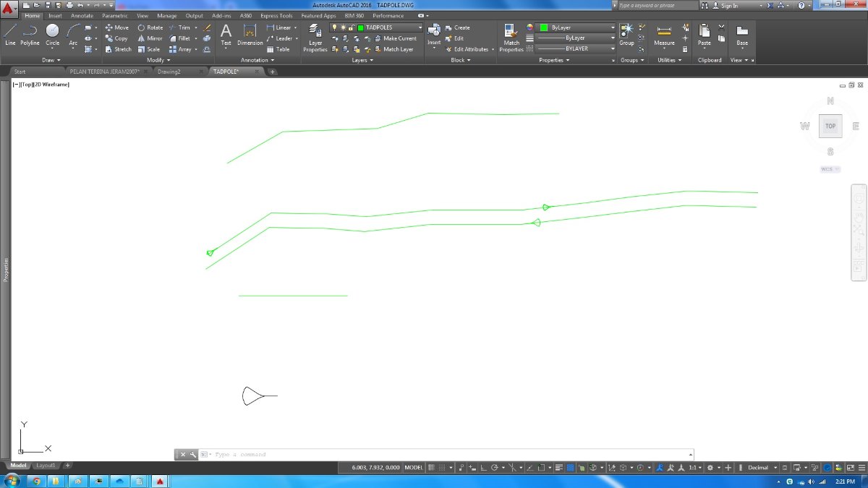This screenshot has height=488, width=868.
Task: Click the Stretch tool
Action: point(118,49)
